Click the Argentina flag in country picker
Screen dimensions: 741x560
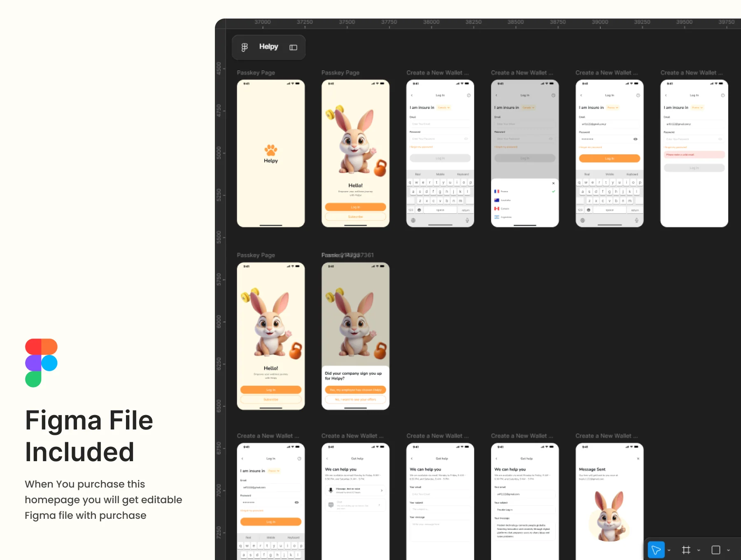pos(497,217)
